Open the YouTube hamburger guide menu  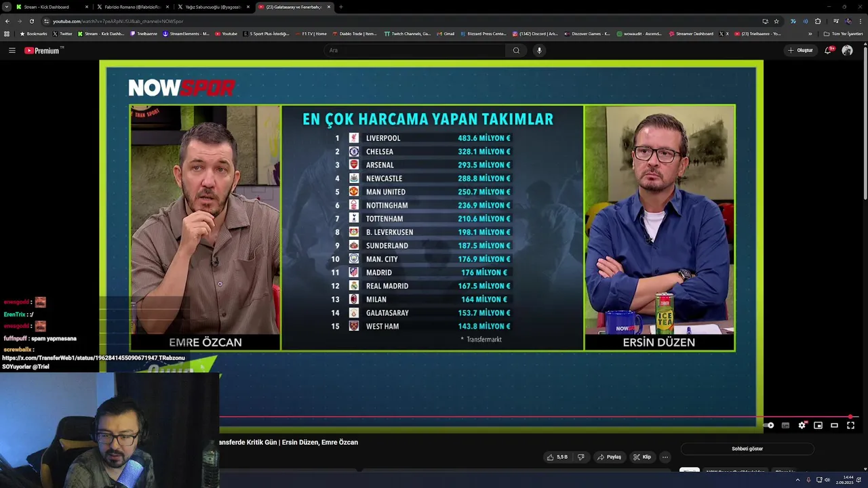pyautogui.click(x=12, y=50)
